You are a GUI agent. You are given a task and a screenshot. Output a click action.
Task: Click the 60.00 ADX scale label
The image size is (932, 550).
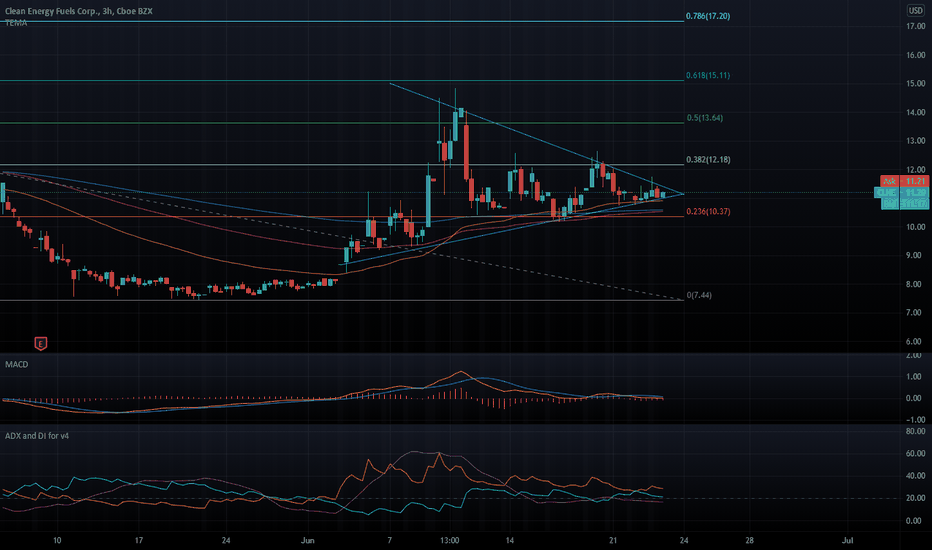[x=915, y=453]
